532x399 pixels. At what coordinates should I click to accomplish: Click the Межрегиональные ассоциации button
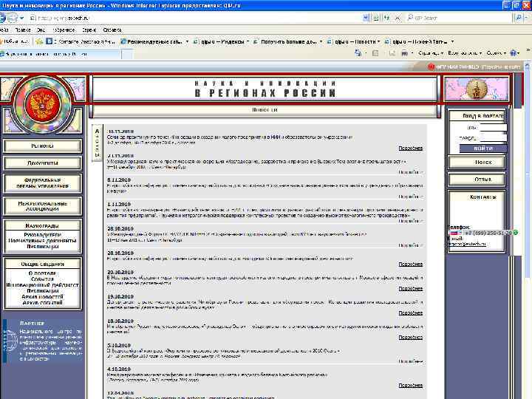click(42, 206)
